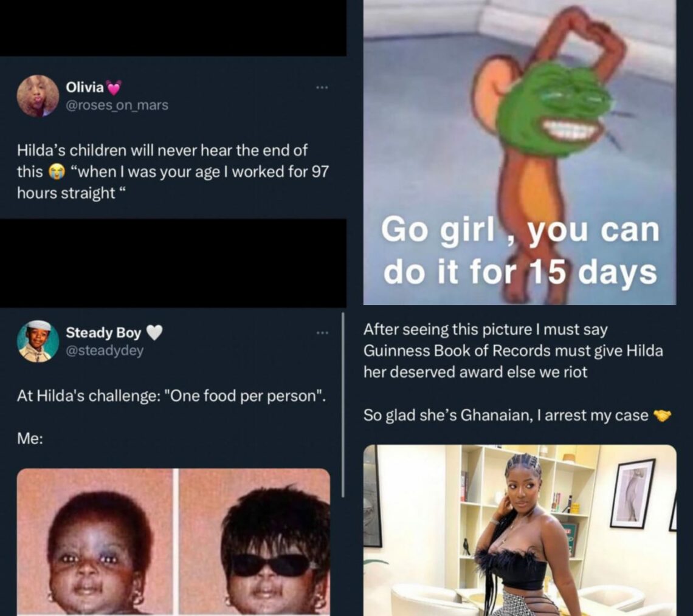
Task: Open the three-dot menu on Olivia's tweet
Action: coord(322,88)
